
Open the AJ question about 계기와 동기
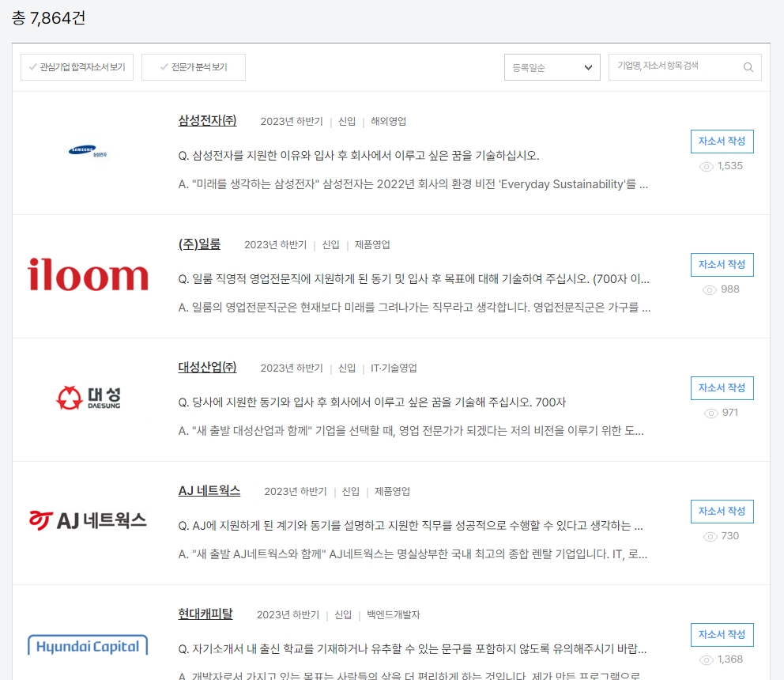[x=410, y=525]
